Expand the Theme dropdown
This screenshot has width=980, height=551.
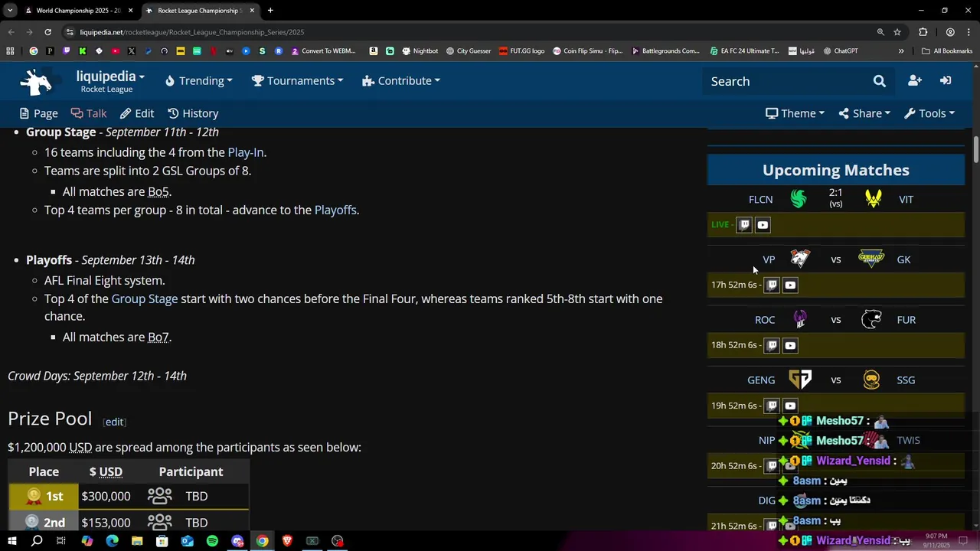tap(795, 113)
